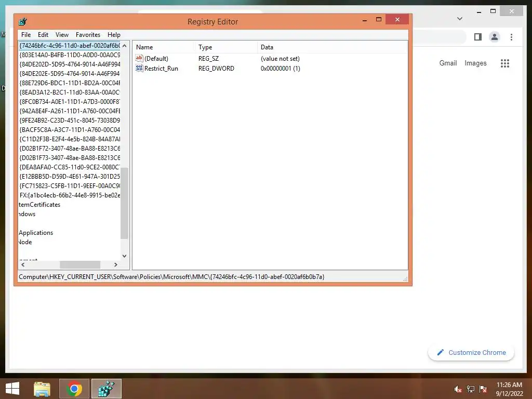Open the Chrome tab search chevron
532x399 pixels.
pos(460,19)
